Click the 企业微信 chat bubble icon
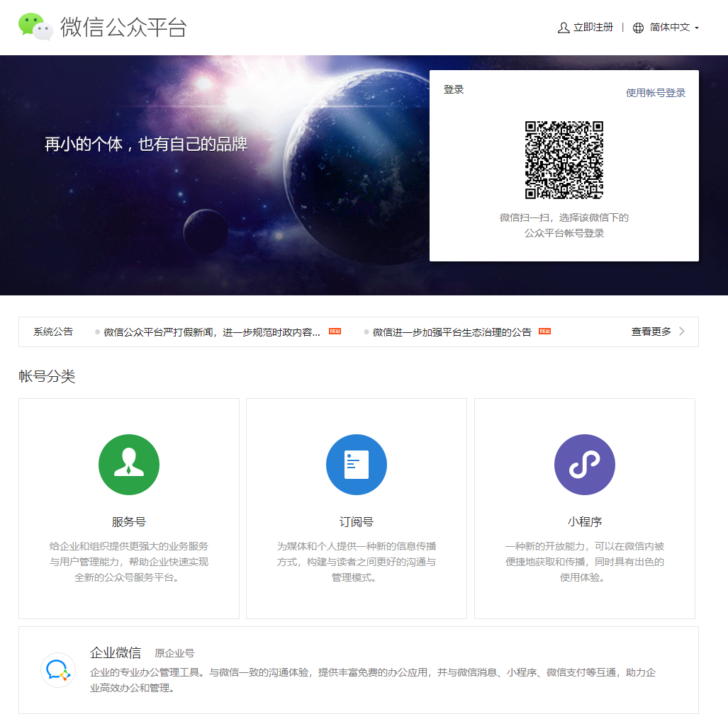 pos(57,669)
